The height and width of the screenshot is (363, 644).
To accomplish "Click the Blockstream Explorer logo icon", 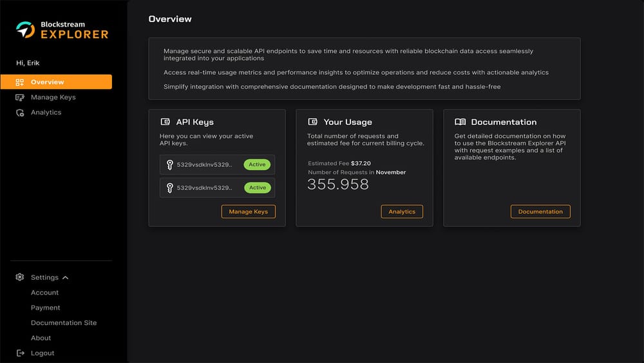I will pos(26,30).
